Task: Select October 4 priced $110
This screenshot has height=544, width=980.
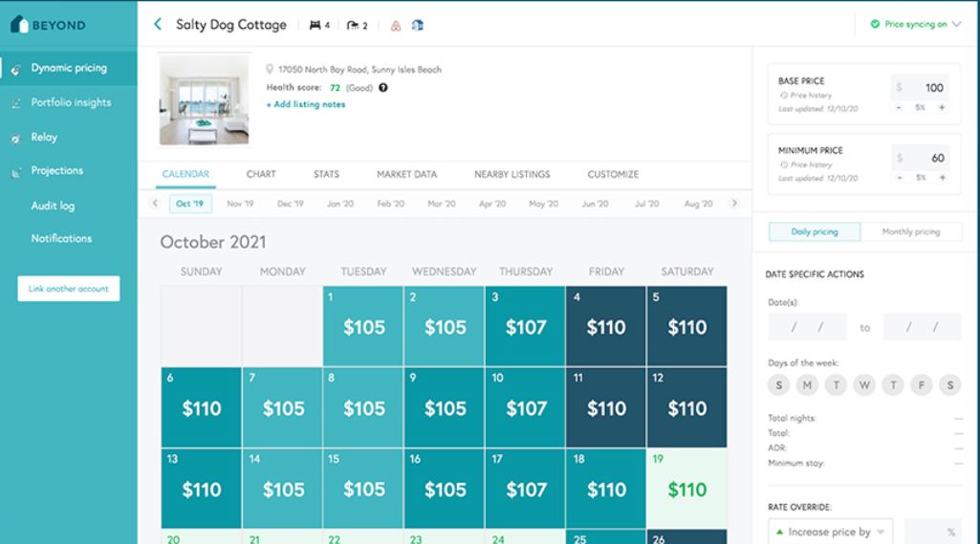Action: [605, 326]
